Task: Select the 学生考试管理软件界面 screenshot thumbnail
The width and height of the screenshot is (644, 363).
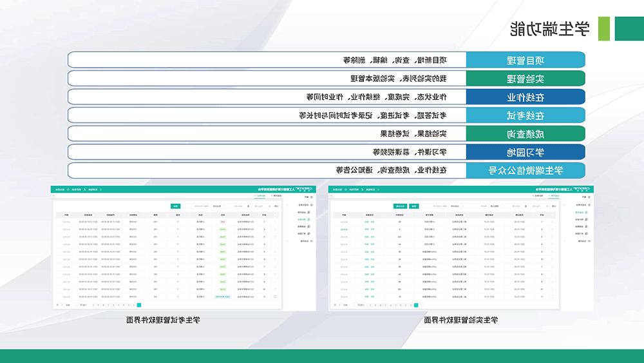Action: click(183, 248)
